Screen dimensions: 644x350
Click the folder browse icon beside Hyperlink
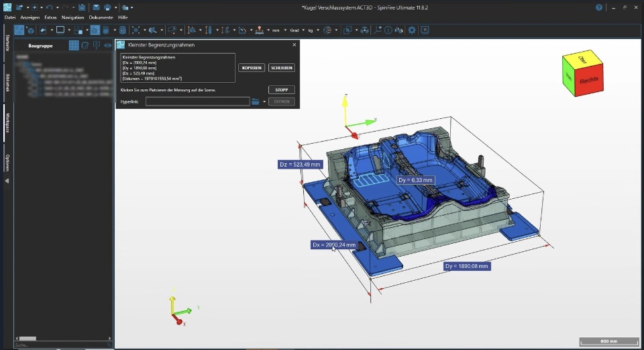256,101
